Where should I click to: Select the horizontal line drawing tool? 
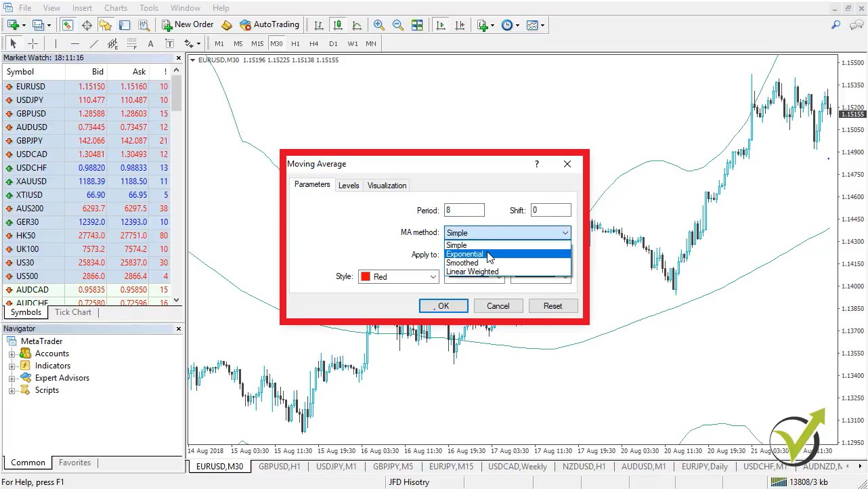75,43
